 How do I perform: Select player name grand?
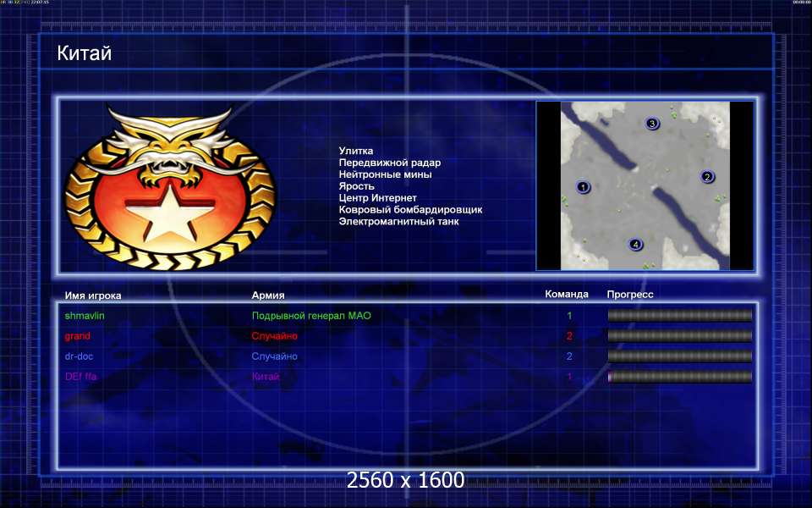78,336
